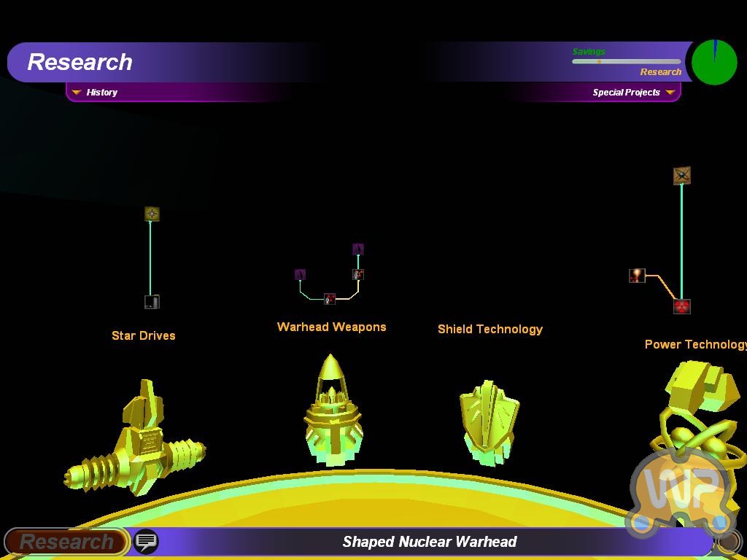
Task: Select the Shield Technology shield model
Action: [x=489, y=421]
